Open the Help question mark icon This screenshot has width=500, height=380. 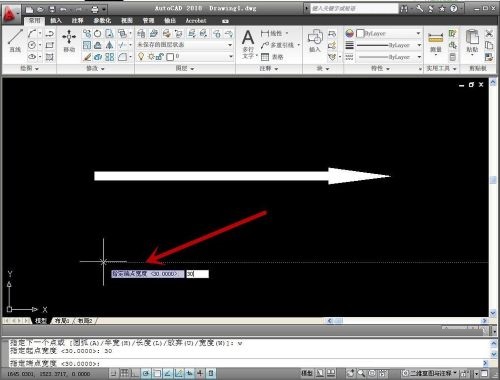coord(454,9)
